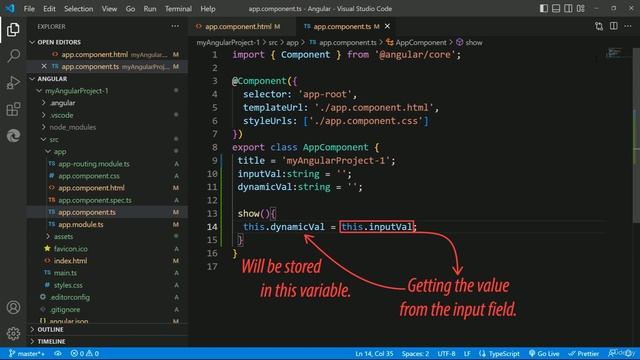Image resolution: width=640 pixels, height=360 pixels.
Task: Open Run and Debug view
Action: point(13,82)
